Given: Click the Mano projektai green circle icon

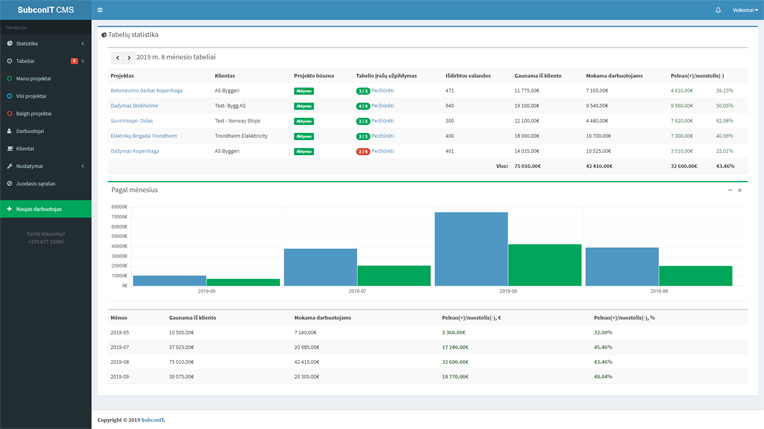Looking at the screenshot, I should point(9,78).
